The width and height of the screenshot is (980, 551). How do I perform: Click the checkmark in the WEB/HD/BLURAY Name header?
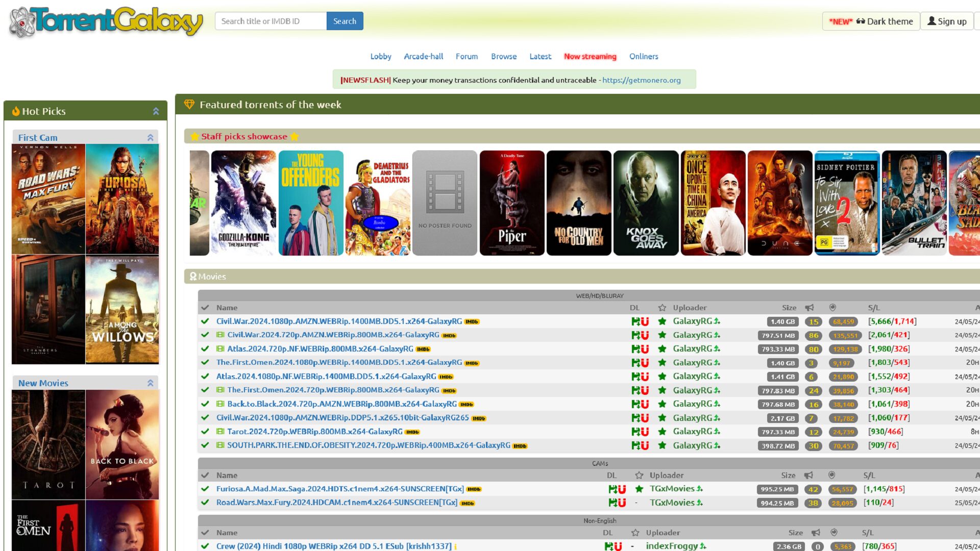coord(205,308)
